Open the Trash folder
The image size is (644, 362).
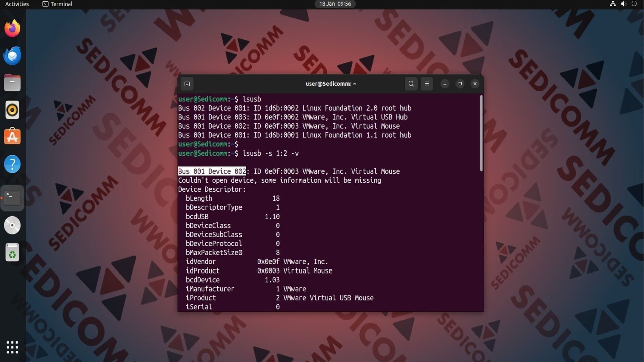(12, 253)
